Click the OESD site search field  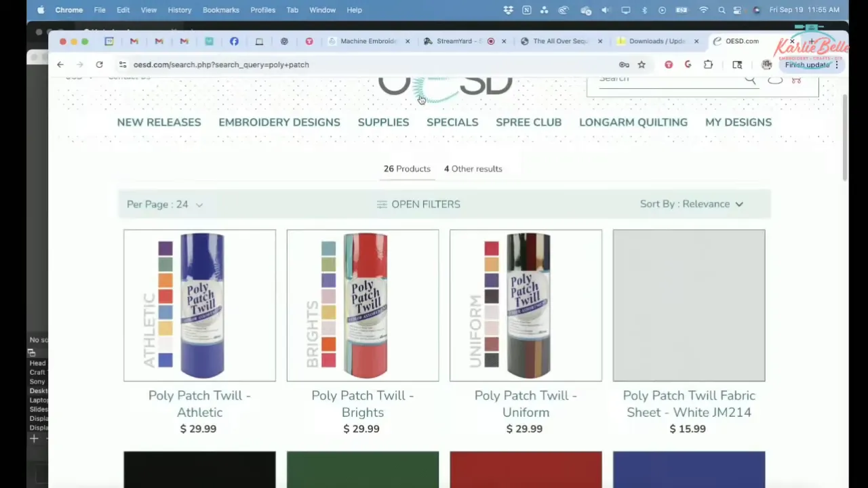(668, 79)
